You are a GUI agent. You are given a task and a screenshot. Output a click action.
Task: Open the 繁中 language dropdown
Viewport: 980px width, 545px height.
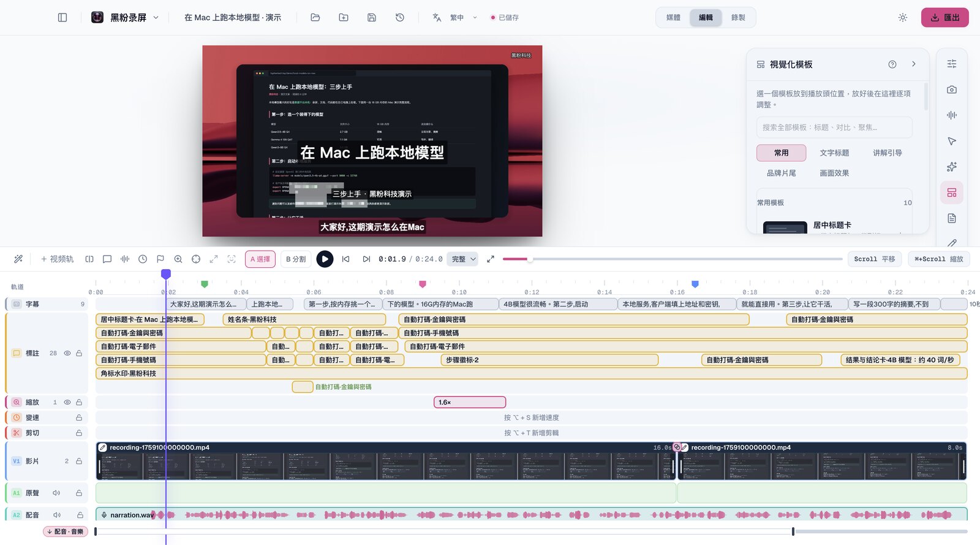pos(463,18)
